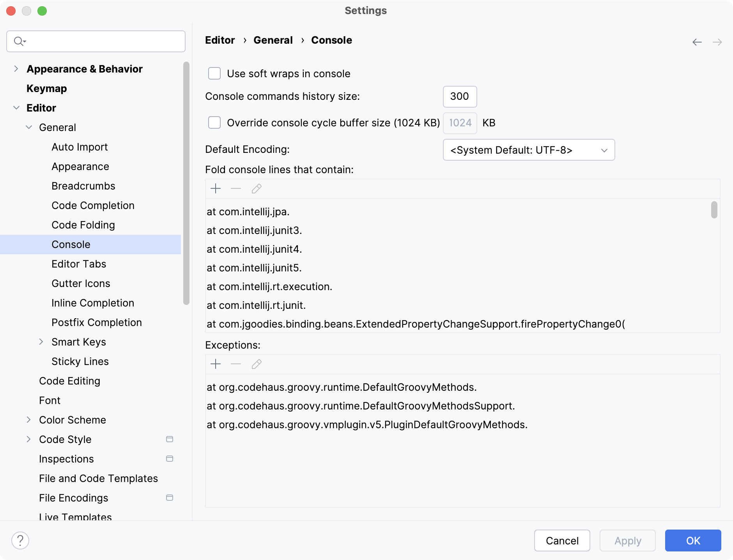733x560 pixels.
Task: Open help via the question mark icon
Action: (21, 541)
